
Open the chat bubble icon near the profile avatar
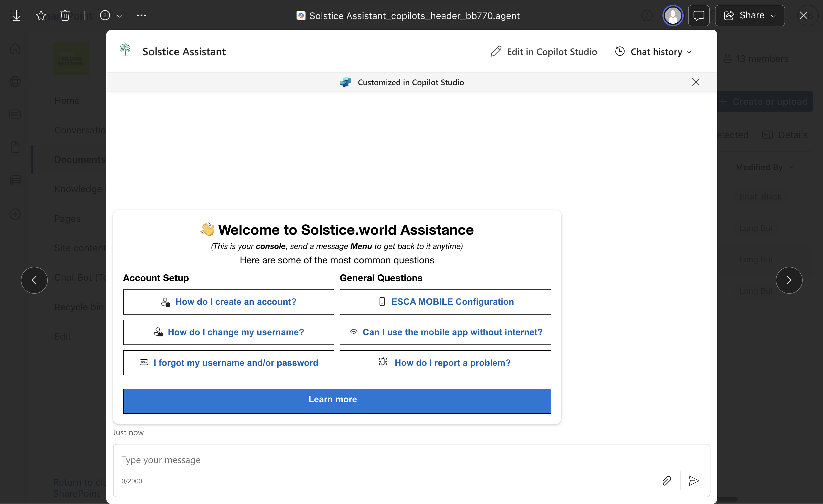click(699, 15)
